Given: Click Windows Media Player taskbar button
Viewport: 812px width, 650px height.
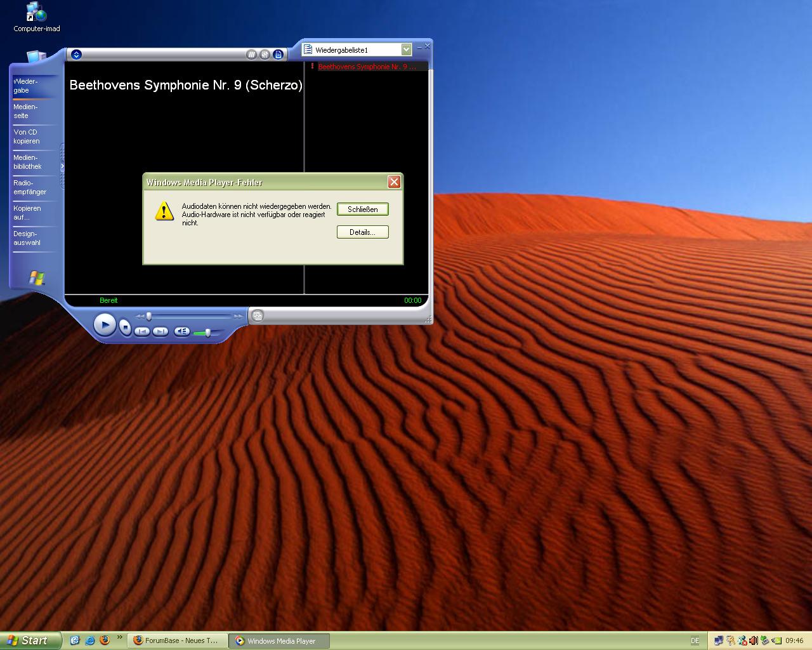Looking at the screenshot, I should click(x=280, y=640).
